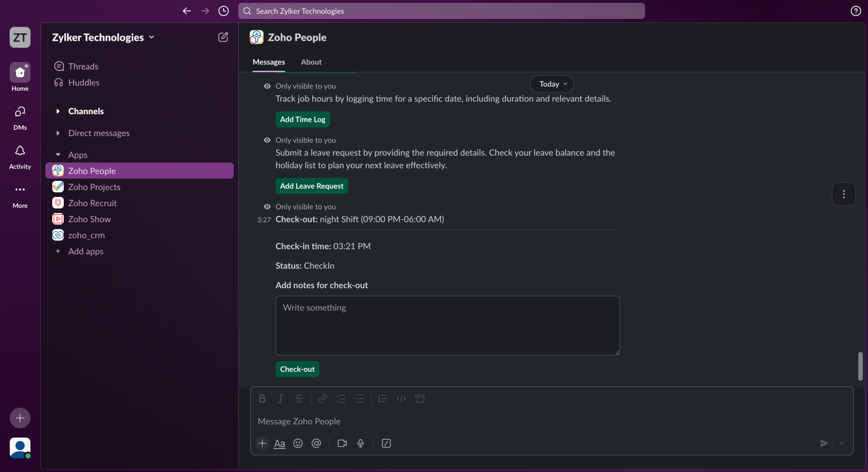The image size is (868, 472).
Task: Open send options dropdown arrow
Action: (842, 443)
